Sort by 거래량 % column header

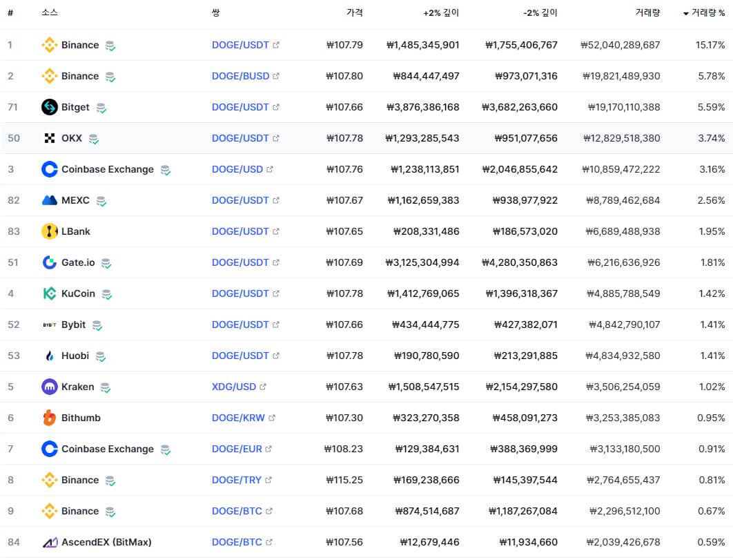pos(704,12)
